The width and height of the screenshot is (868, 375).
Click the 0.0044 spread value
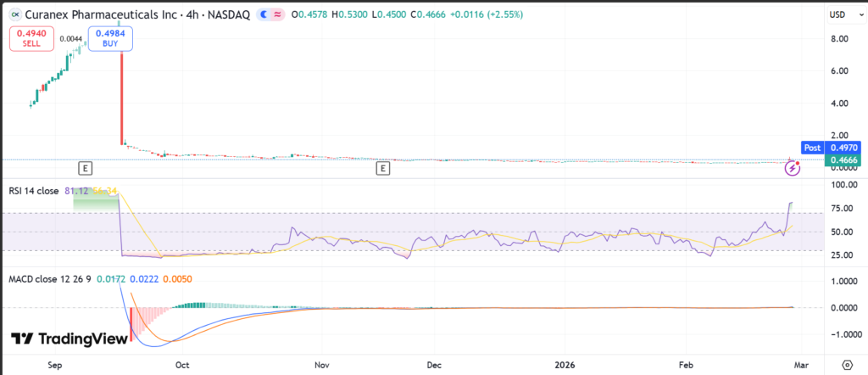(x=71, y=39)
